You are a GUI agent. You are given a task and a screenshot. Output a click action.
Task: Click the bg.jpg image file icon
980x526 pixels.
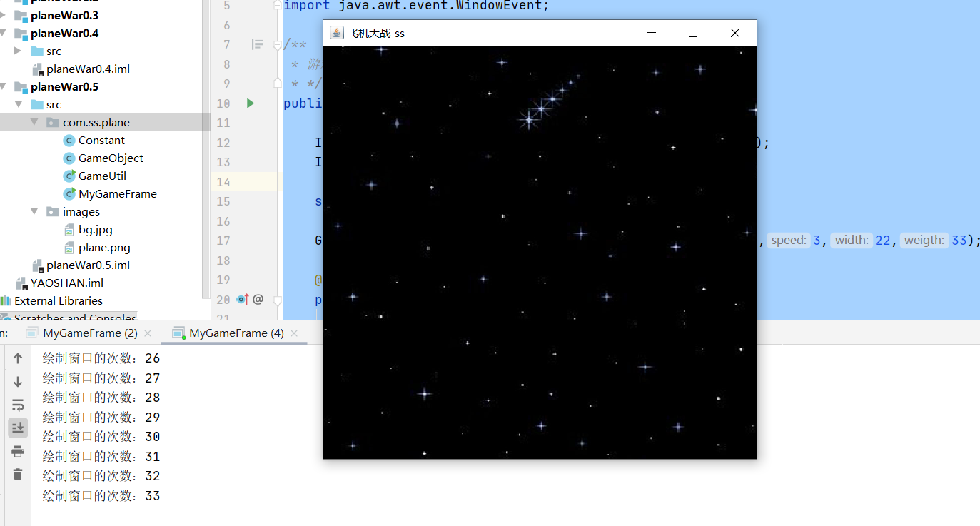[x=69, y=230]
